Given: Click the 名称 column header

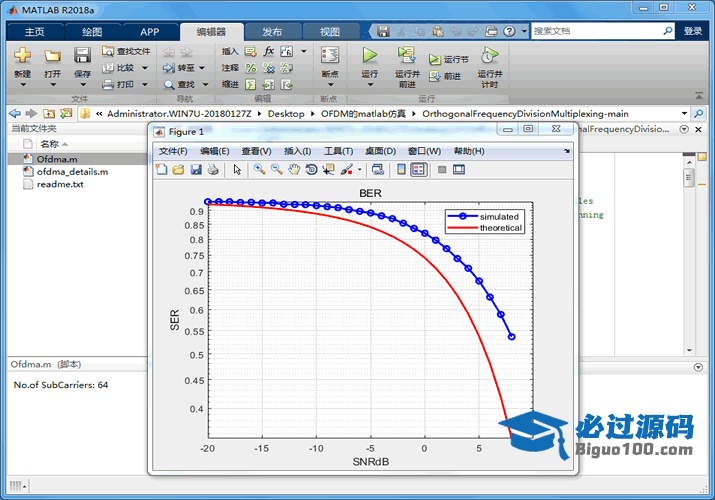Looking at the screenshot, I should pyautogui.click(x=49, y=144).
